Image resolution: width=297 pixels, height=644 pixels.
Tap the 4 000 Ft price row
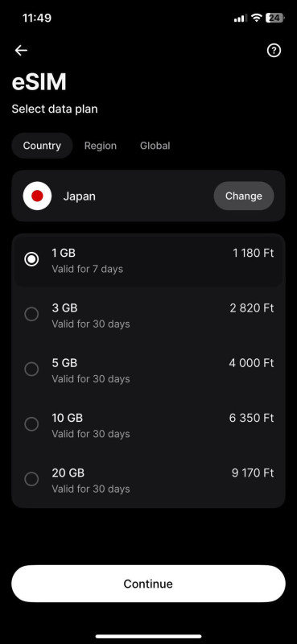148,369
